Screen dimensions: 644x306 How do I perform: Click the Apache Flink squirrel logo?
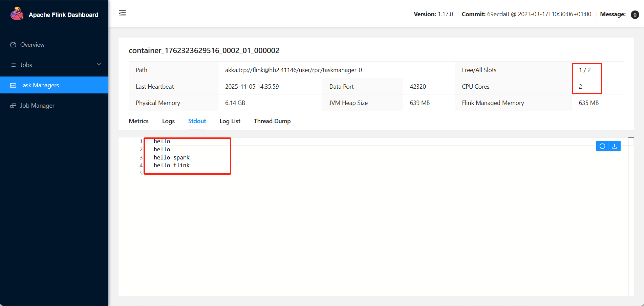(x=17, y=14)
